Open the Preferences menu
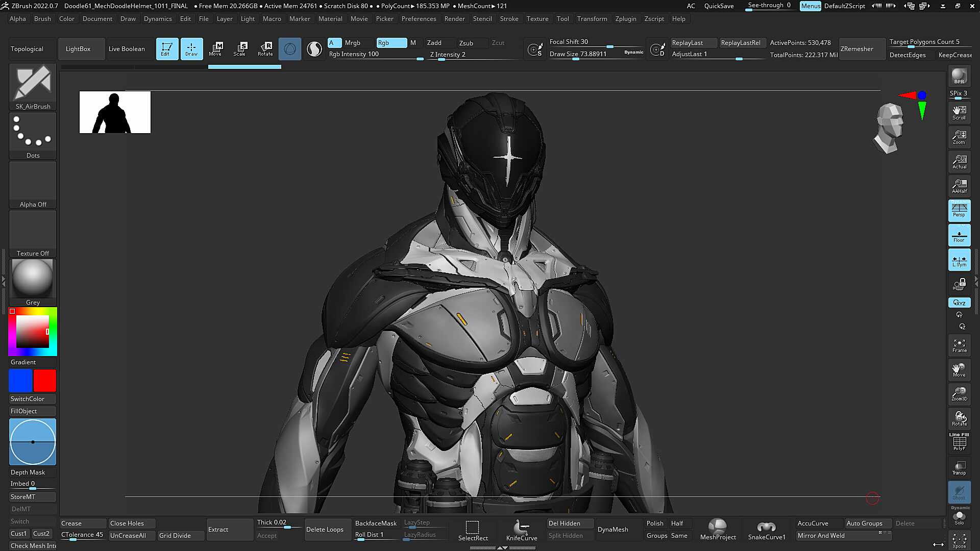980x551 pixels. click(419, 19)
